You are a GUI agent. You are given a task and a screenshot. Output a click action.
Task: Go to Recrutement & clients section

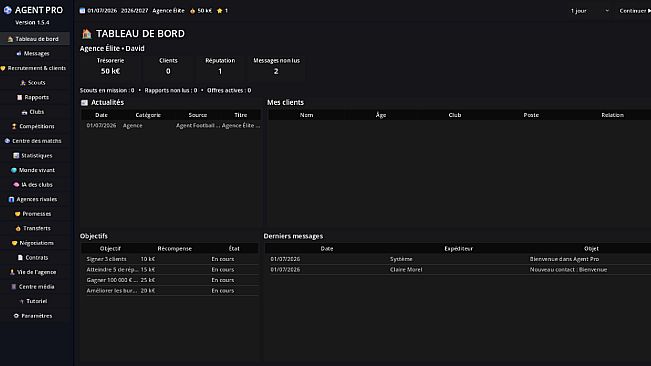(35, 68)
